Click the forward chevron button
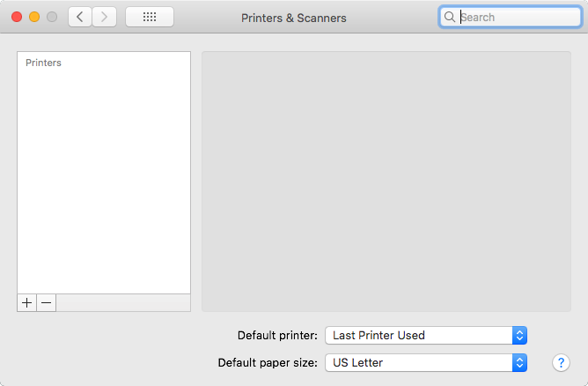The height and width of the screenshot is (386, 588). point(105,17)
